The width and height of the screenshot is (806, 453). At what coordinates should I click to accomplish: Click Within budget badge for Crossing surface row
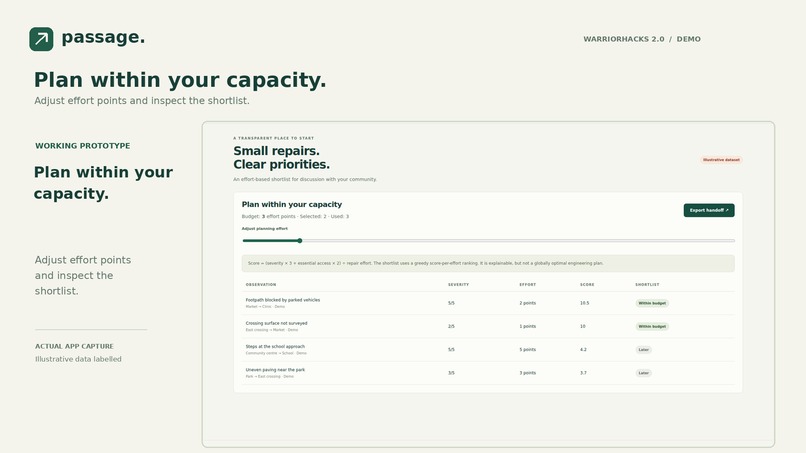[652, 327]
